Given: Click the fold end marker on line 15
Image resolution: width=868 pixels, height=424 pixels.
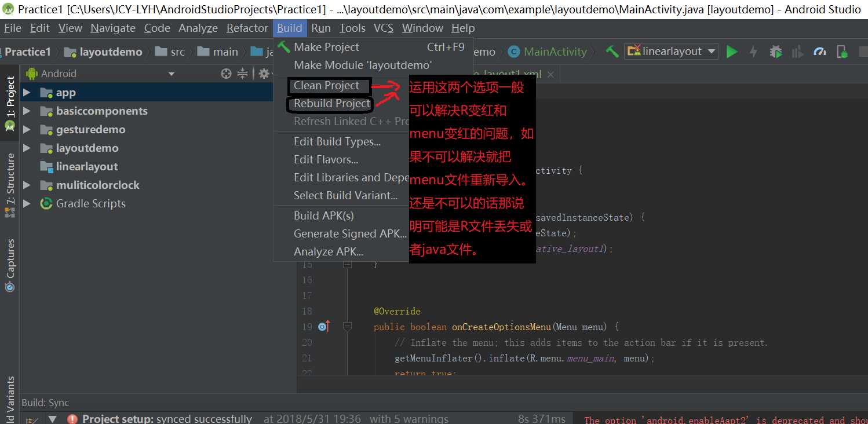Looking at the screenshot, I should [347, 264].
